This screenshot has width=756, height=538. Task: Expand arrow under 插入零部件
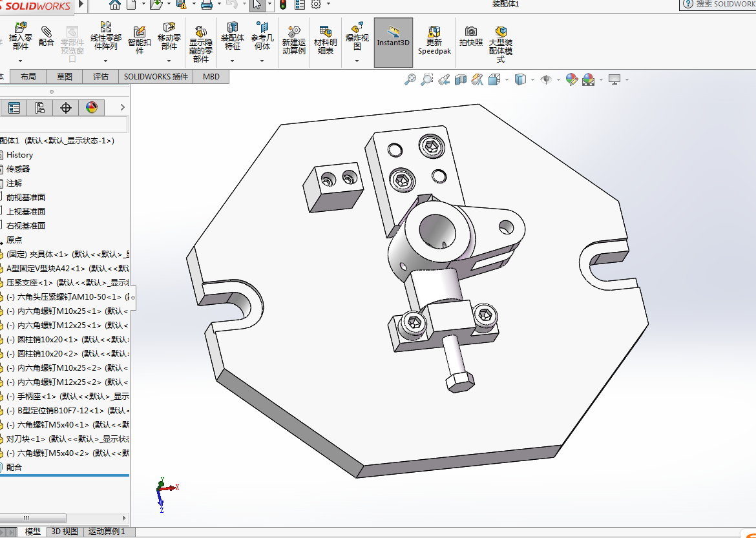20,61
